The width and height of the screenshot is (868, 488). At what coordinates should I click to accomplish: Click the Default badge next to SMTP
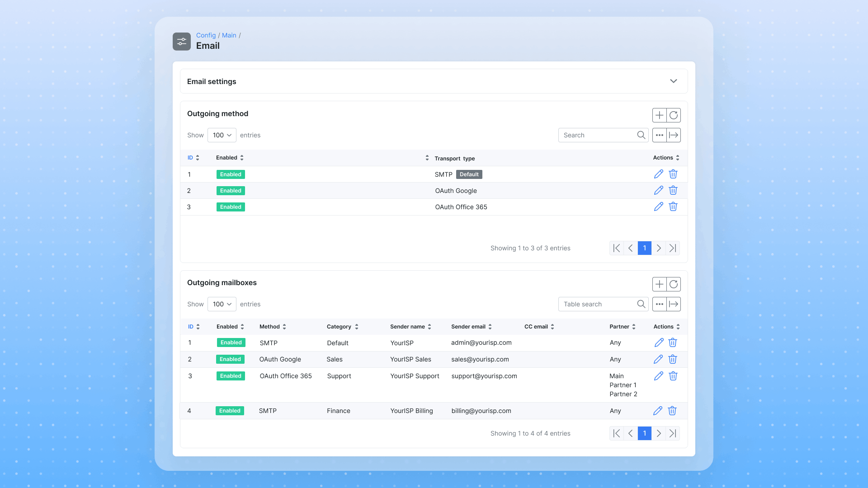[469, 174]
